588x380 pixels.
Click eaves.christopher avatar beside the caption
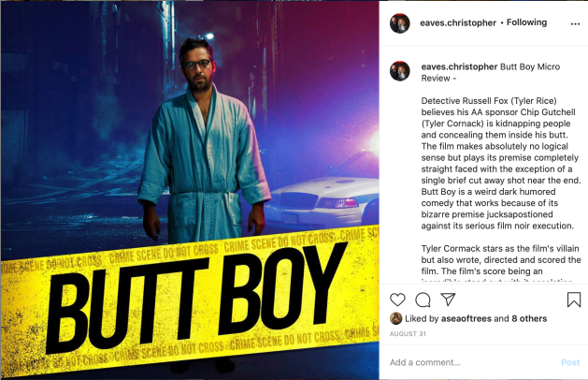(x=400, y=71)
